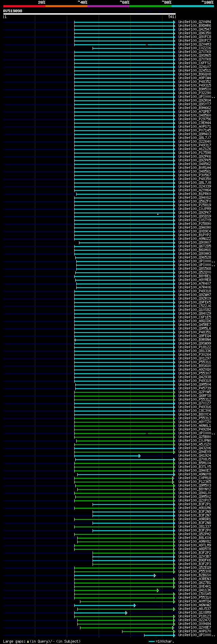Click label UniRef100_A0PG70
The height and width of the screenshot is (644, 217).
click(x=195, y=631)
